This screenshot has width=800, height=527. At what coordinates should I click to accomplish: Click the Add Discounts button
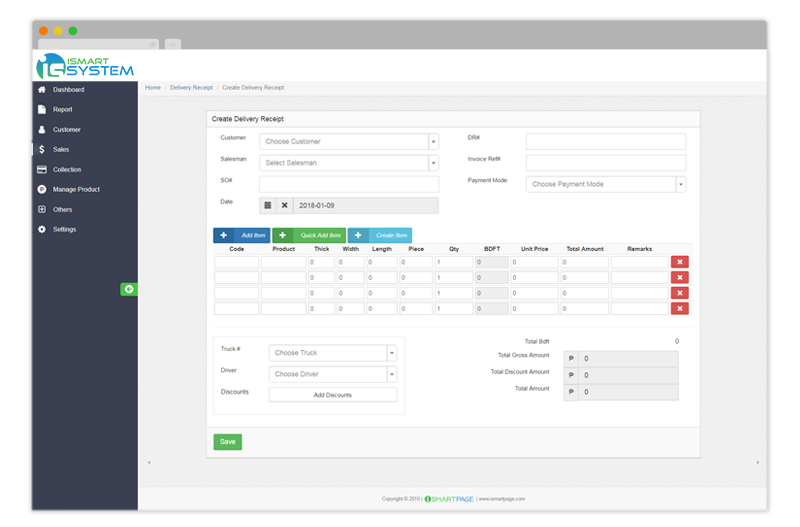pos(333,395)
